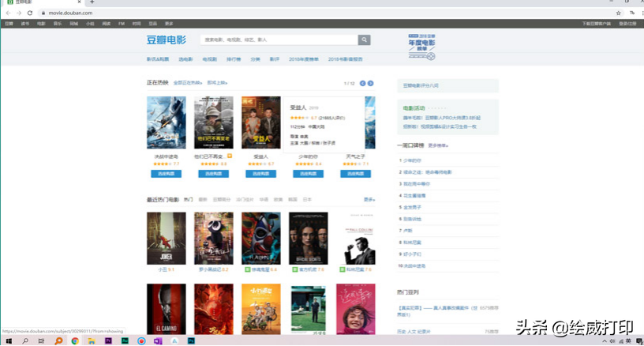This screenshot has height=346, width=644.
Task: Click the magnifier search button on Douban
Action: point(364,39)
